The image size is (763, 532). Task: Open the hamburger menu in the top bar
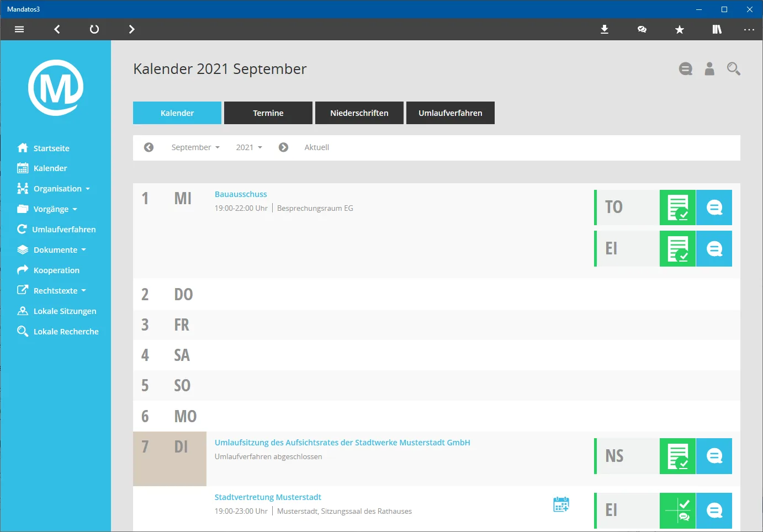pyautogui.click(x=19, y=29)
